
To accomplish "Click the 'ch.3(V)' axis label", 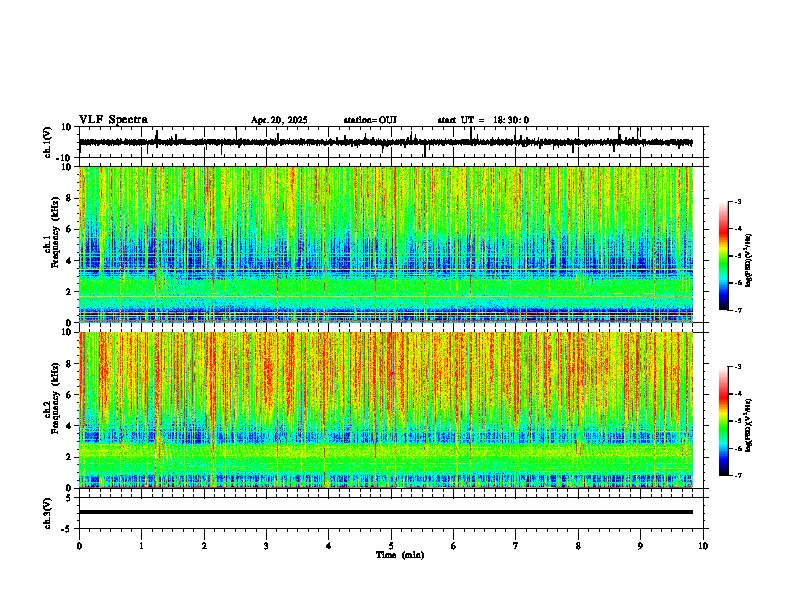I will [x=48, y=513].
